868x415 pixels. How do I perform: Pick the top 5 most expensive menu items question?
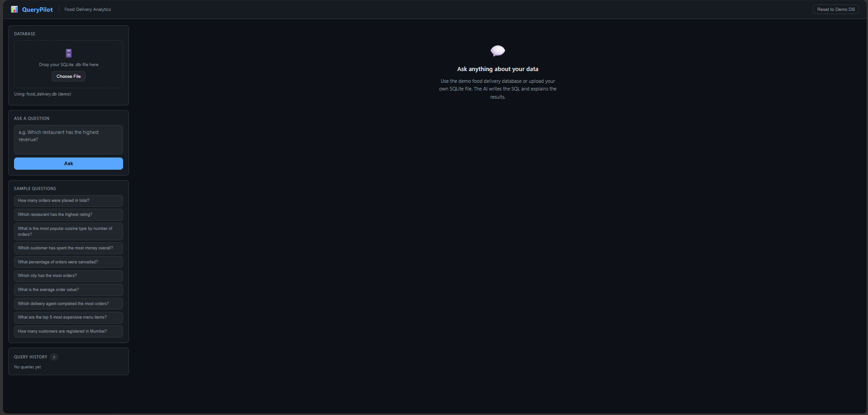[68, 317]
